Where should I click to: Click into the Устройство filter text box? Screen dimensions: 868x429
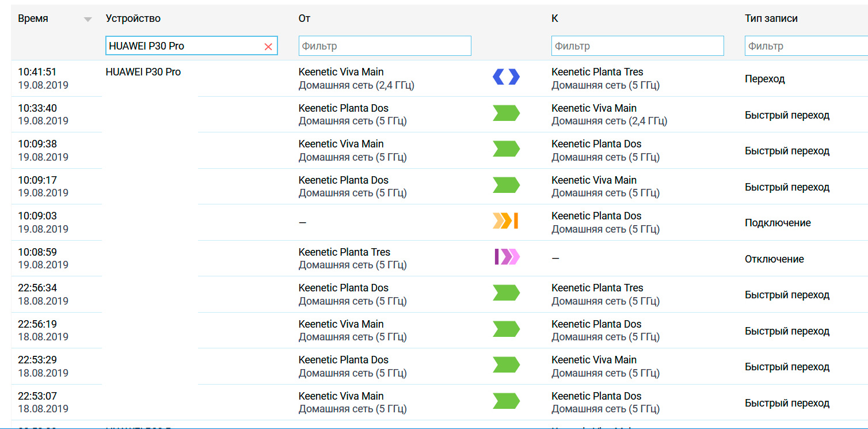point(183,46)
